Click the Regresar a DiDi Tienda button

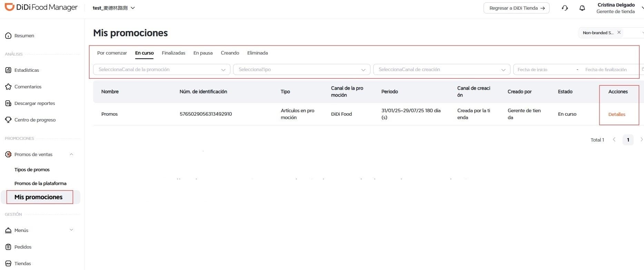(x=516, y=8)
